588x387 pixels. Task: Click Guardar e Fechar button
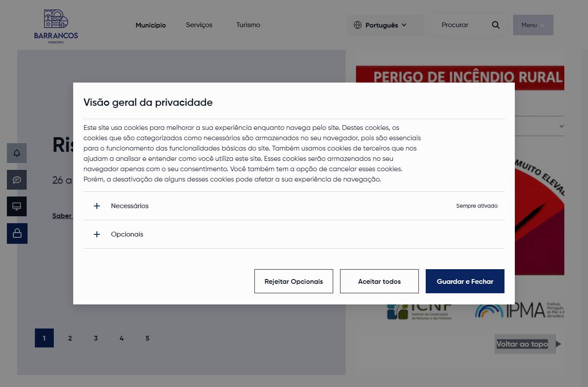465,281
